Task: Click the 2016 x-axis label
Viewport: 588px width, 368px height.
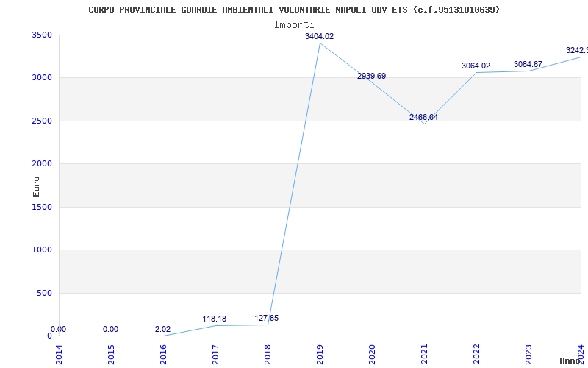Action: coord(163,354)
